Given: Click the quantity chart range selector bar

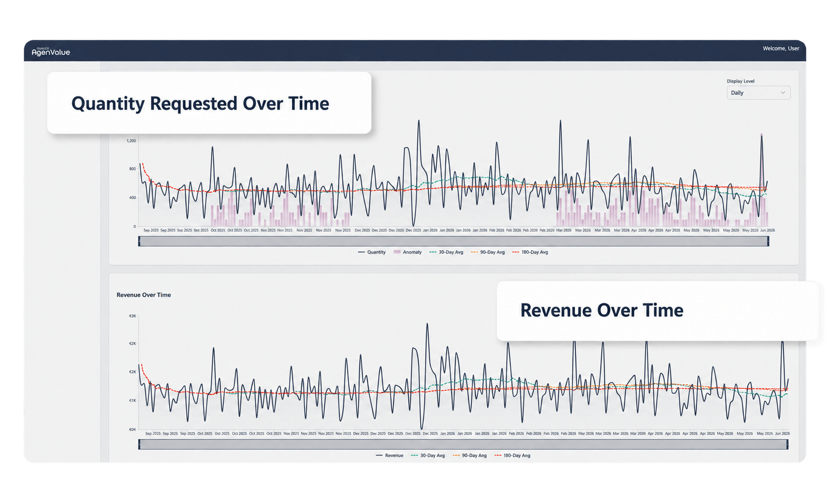Looking at the screenshot, I should (x=453, y=241).
